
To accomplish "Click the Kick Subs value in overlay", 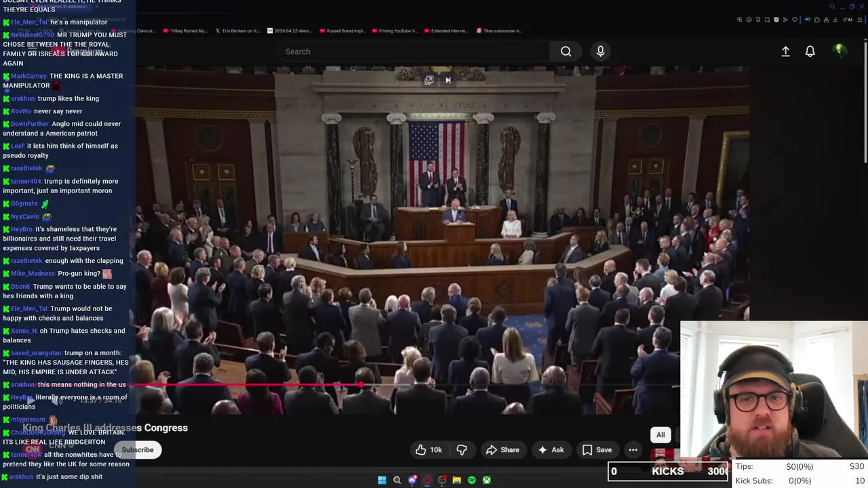I will [800, 481].
